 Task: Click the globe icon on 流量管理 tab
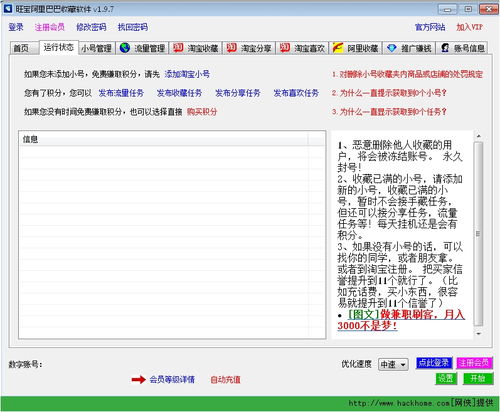(125, 48)
